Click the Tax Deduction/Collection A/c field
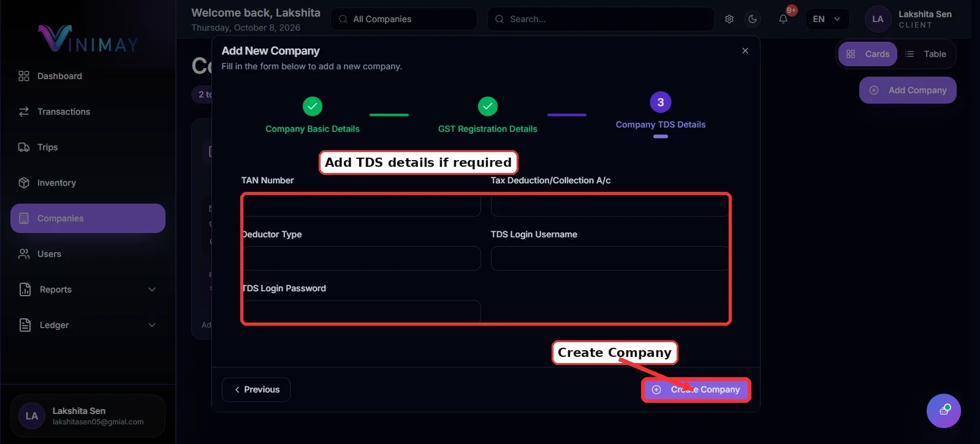The height and width of the screenshot is (444, 980). pyautogui.click(x=610, y=204)
